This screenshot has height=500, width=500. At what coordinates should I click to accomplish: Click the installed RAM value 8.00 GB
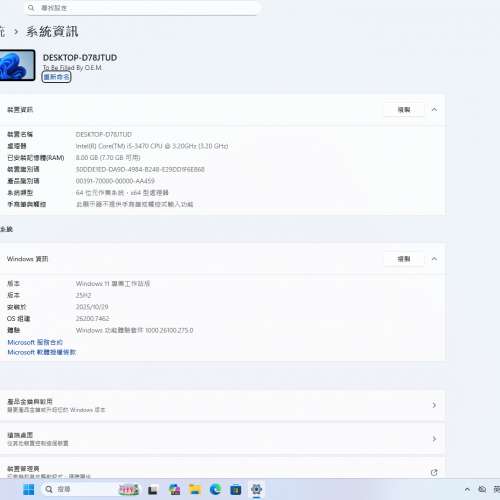[108, 158]
